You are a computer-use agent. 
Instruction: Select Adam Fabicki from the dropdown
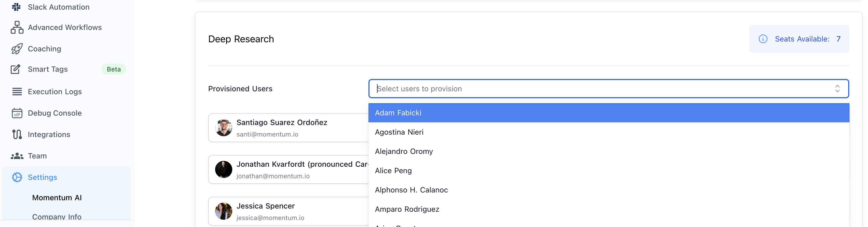[x=398, y=113]
